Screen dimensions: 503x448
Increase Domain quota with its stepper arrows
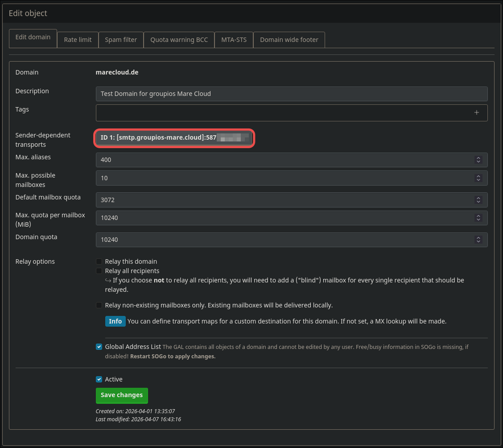coord(478,238)
